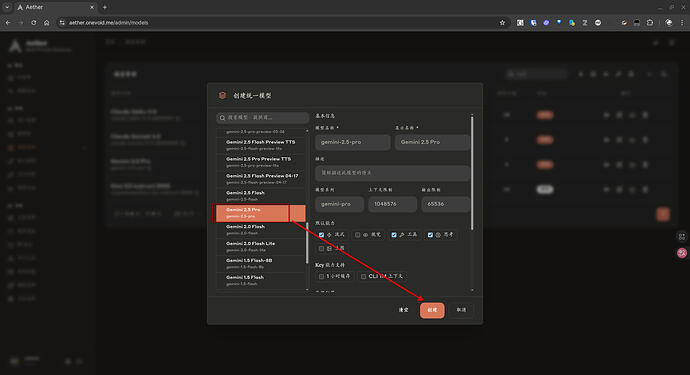This screenshot has width=690, height=375.
Task: Click the purple round extension icon
Action: 546,22
